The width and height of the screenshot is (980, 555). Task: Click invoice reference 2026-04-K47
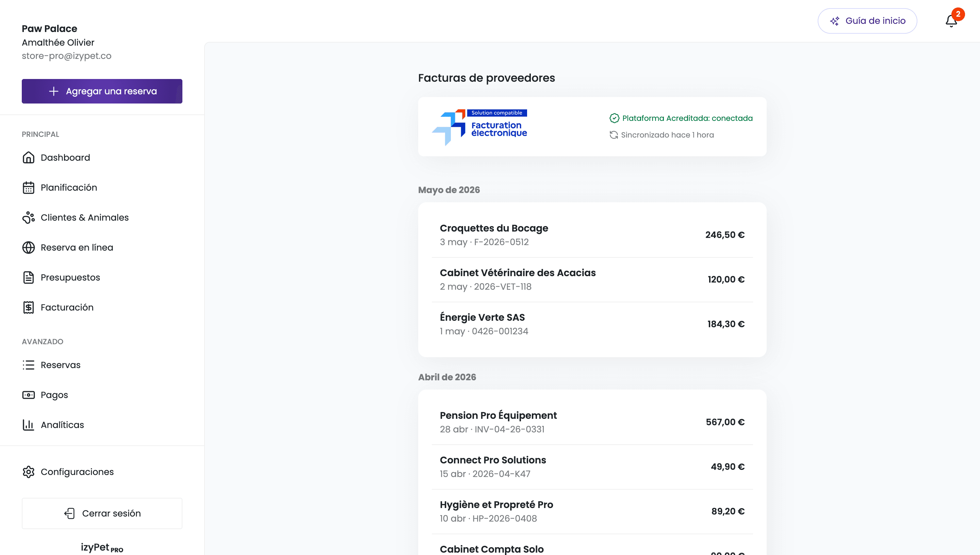point(501,474)
